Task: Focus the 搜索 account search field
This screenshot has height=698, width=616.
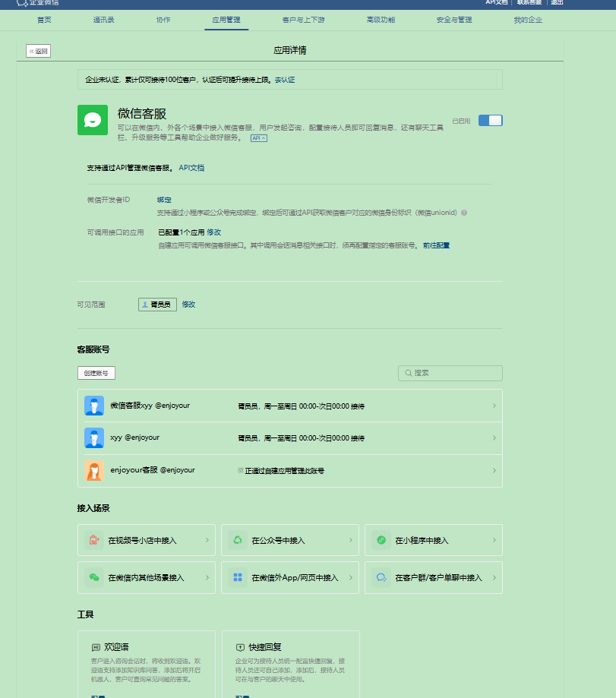Action: point(450,373)
